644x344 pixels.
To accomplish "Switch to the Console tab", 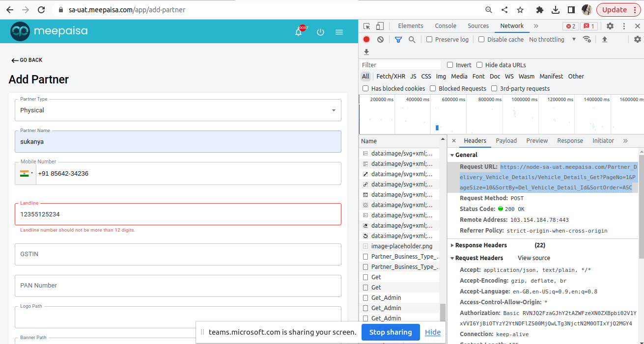I will point(446,26).
